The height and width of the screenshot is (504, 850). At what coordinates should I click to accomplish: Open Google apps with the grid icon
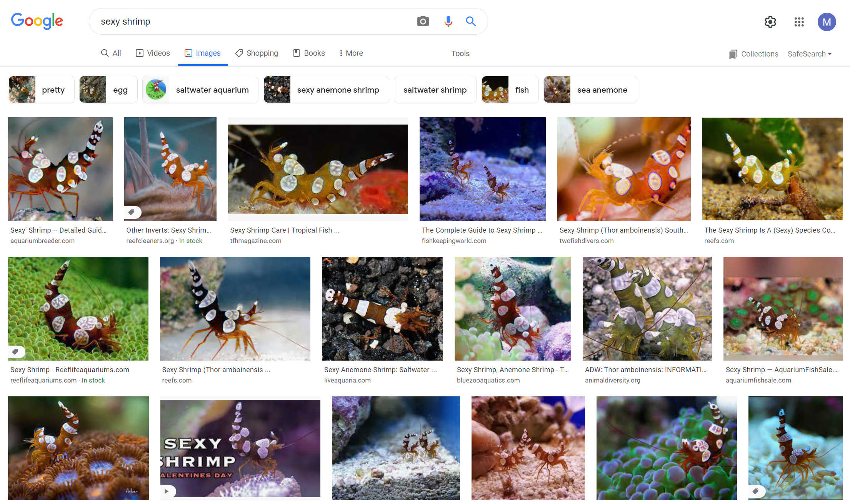point(799,22)
